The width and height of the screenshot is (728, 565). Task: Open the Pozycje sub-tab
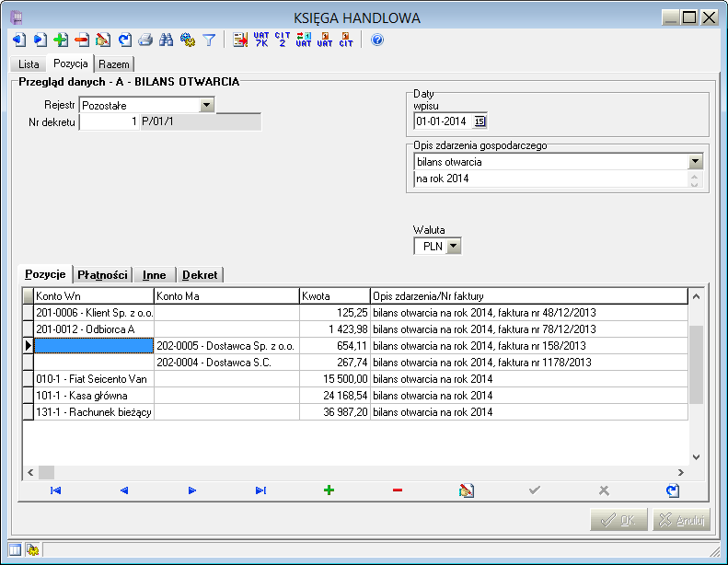click(45, 274)
